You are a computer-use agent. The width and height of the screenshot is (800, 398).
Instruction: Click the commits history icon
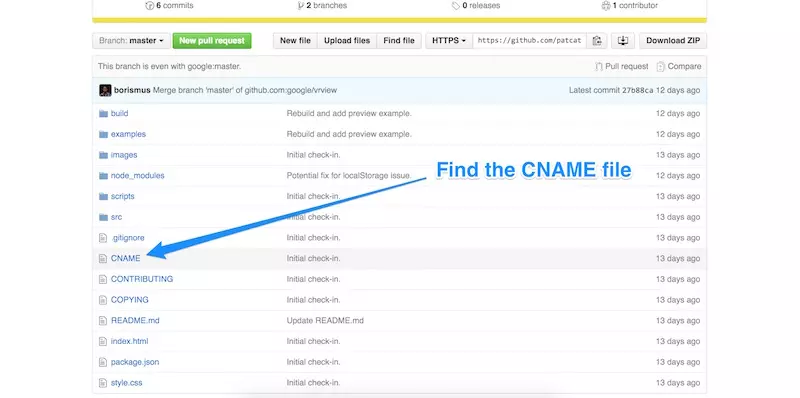[149, 6]
